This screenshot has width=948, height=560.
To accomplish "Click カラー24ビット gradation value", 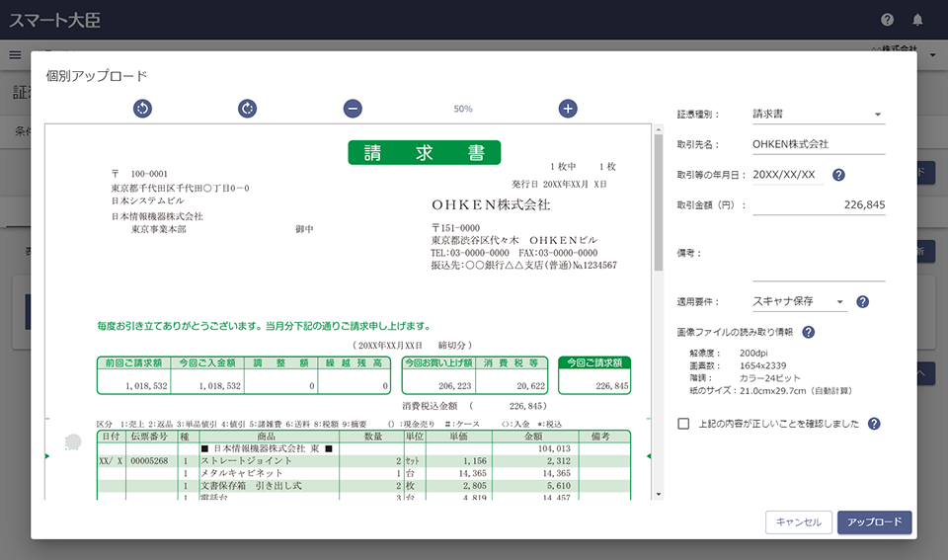I will pyautogui.click(x=769, y=378).
